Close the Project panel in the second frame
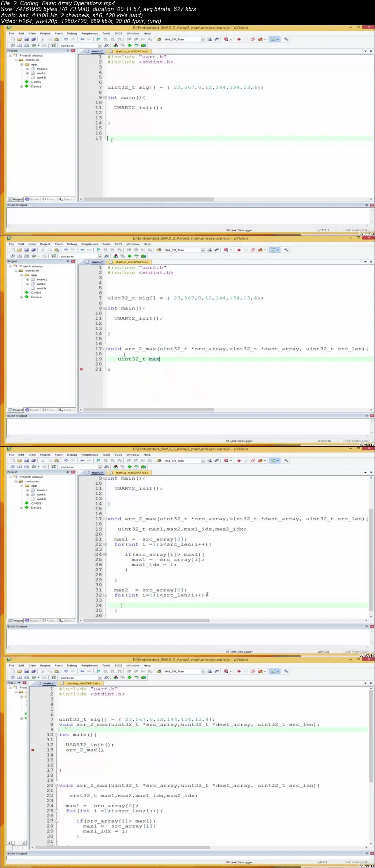Image resolution: width=375 pixels, height=868 pixels. click(73, 262)
